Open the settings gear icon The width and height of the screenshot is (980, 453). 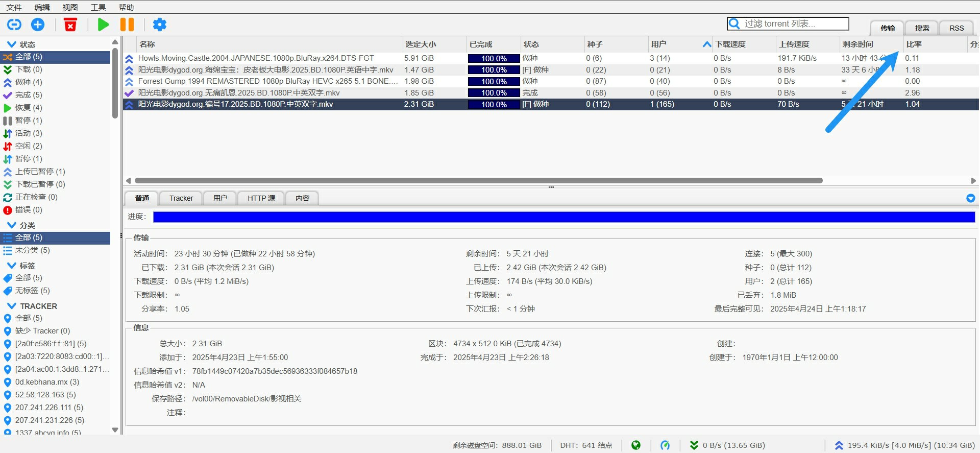point(160,25)
